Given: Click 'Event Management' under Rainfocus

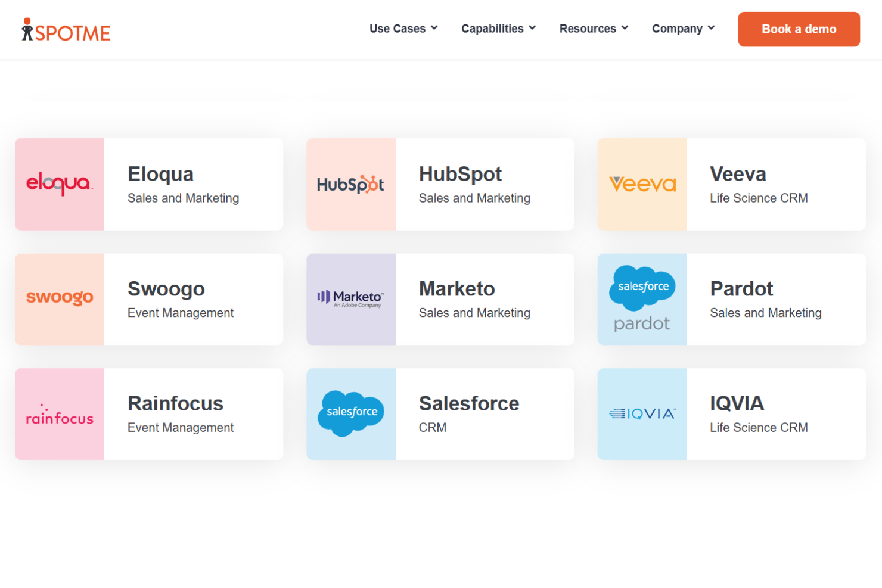Looking at the screenshot, I should point(181,428).
